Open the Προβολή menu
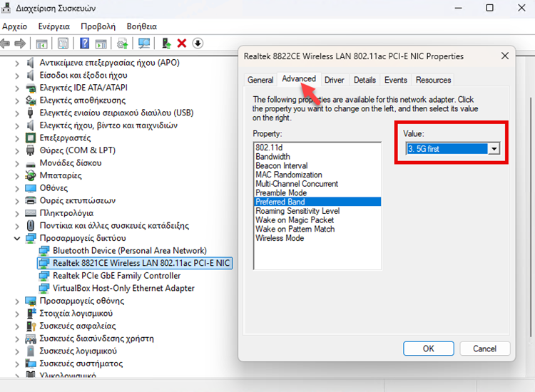Viewport: 535px width, 392px height. pyautogui.click(x=97, y=26)
